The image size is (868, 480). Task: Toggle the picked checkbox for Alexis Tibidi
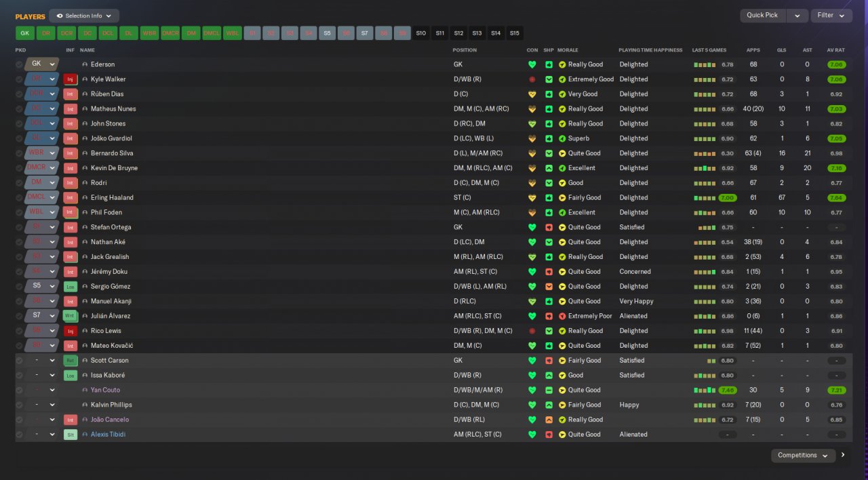[x=19, y=435]
